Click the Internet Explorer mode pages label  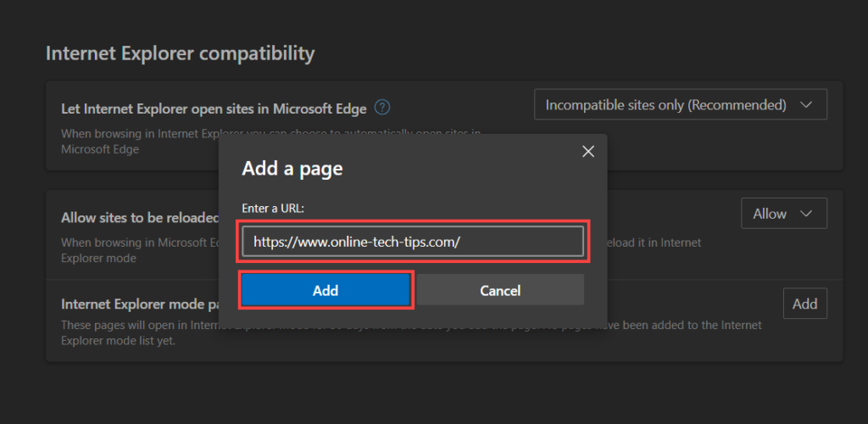[x=136, y=304]
